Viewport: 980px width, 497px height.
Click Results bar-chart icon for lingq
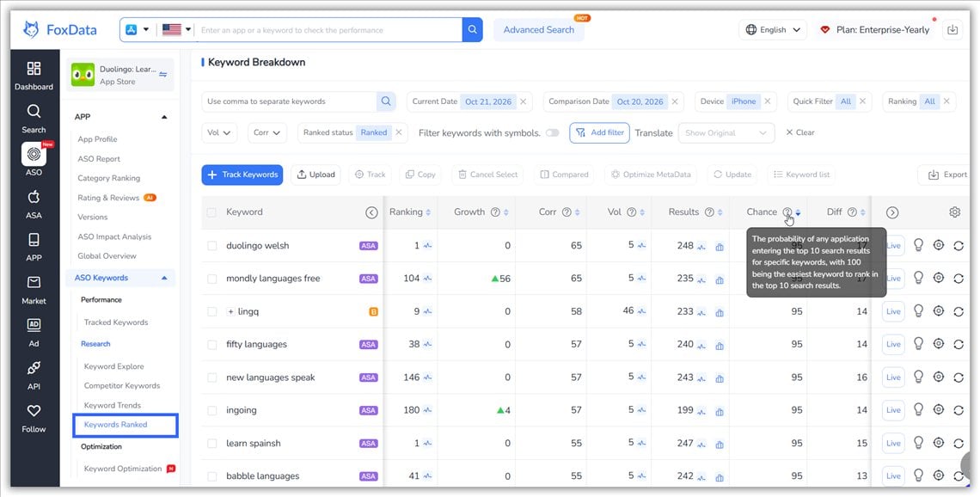[x=720, y=312]
